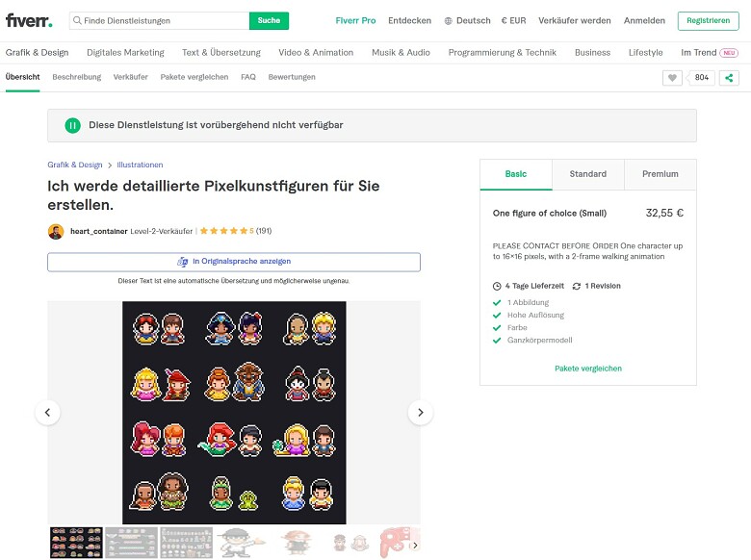Viewport: 751px width, 560px height.
Task: Select the third gallery thumbnail
Action: [x=187, y=543]
